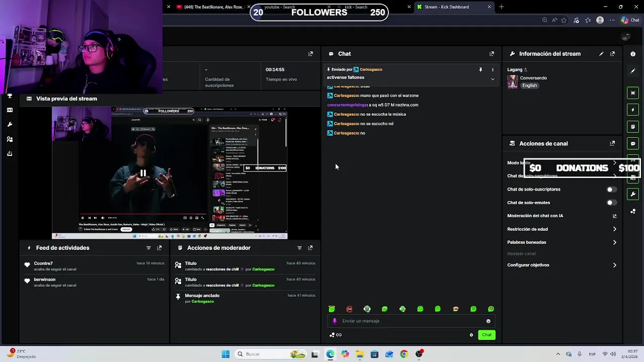Pop out Información del stream panel

tap(612, 54)
